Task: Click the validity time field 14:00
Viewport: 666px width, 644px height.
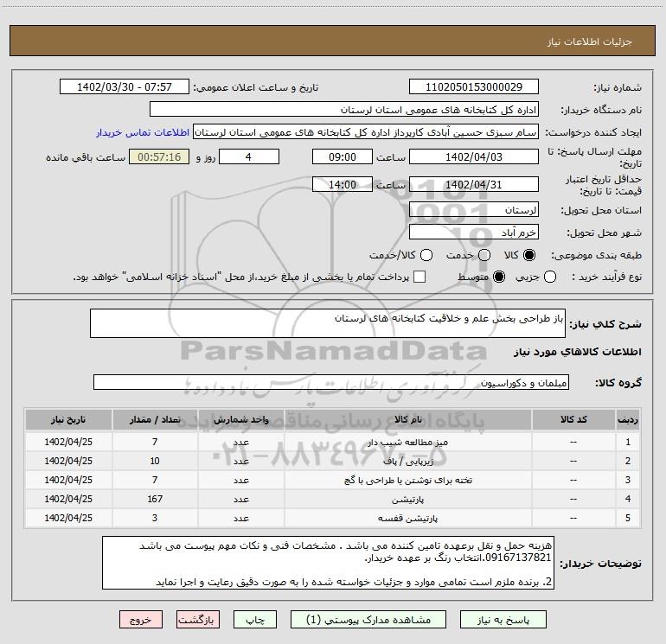Action: click(343, 185)
